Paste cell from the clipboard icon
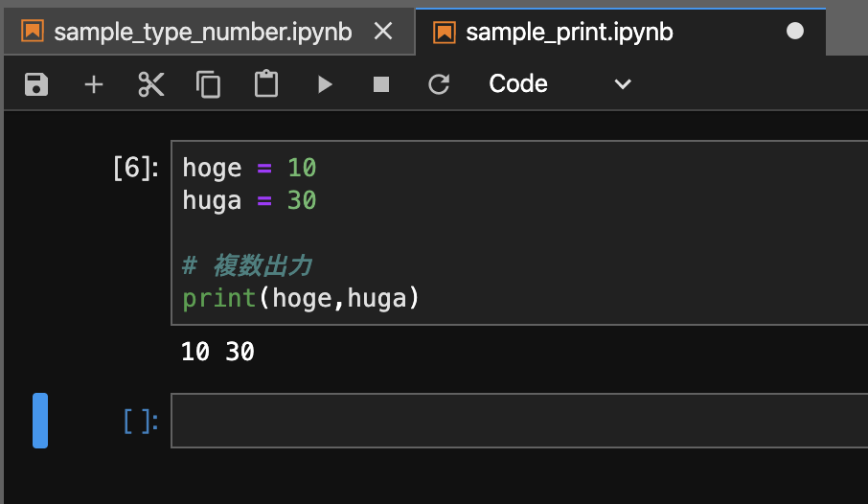The image size is (868, 504). tap(265, 83)
